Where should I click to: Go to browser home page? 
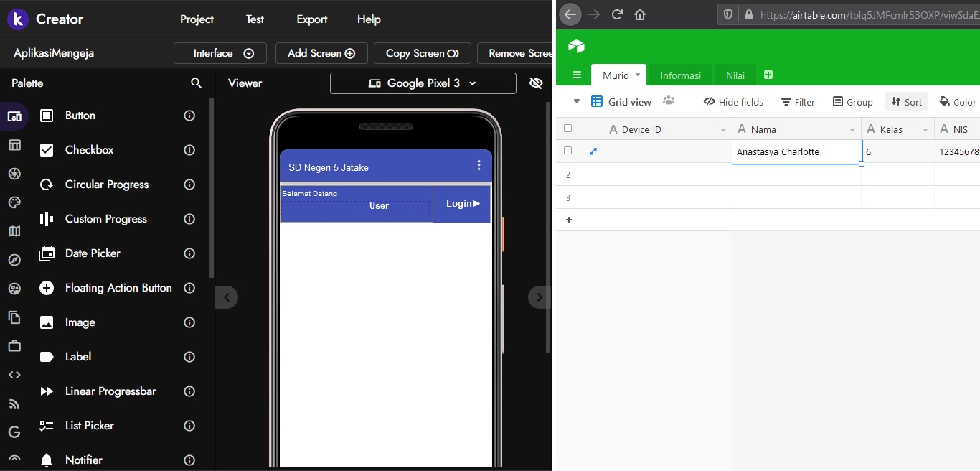tap(640, 14)
